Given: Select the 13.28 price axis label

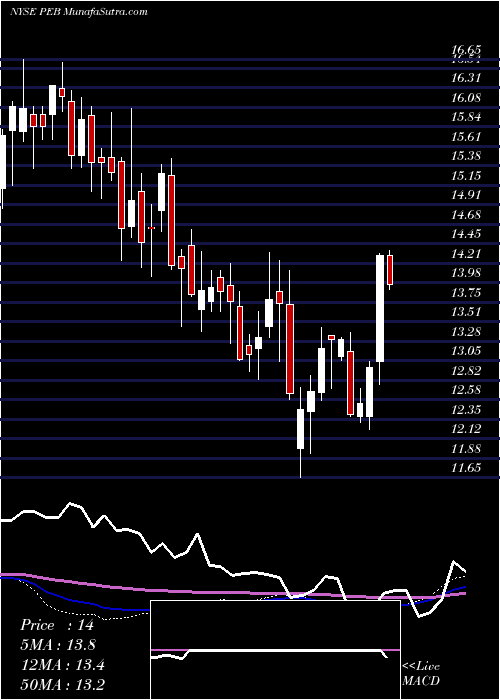Looking at the screenshot, I should click(466, 331).
